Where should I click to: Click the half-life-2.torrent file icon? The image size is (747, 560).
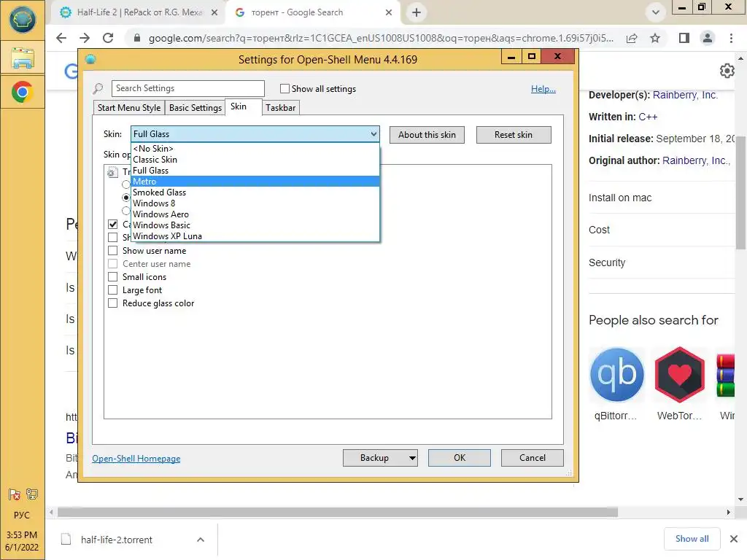(66, 540)
